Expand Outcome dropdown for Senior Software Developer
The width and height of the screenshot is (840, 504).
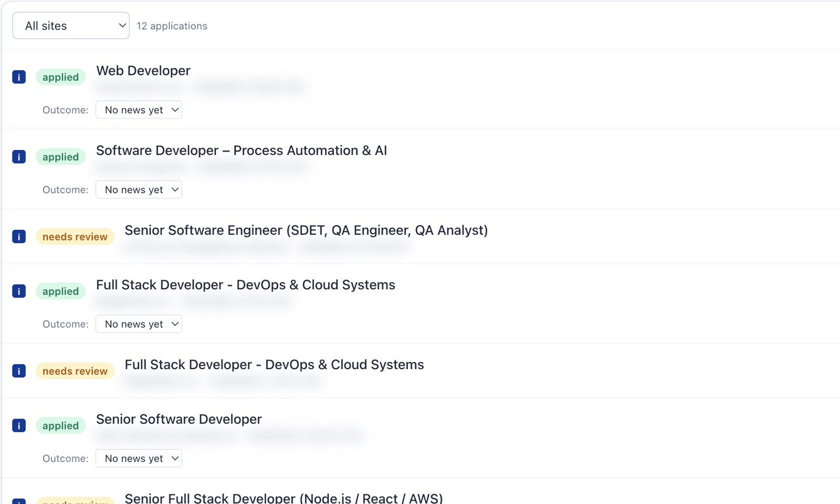pos(139,458)
